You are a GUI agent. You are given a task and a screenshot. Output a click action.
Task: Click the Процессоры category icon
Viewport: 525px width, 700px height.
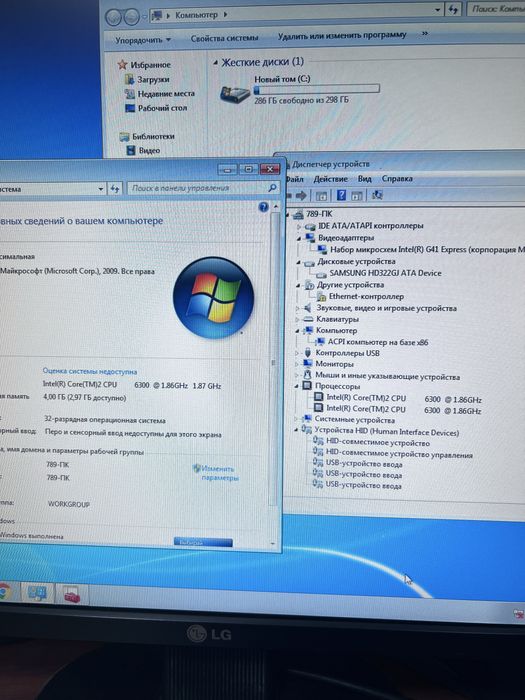[307, 386]
